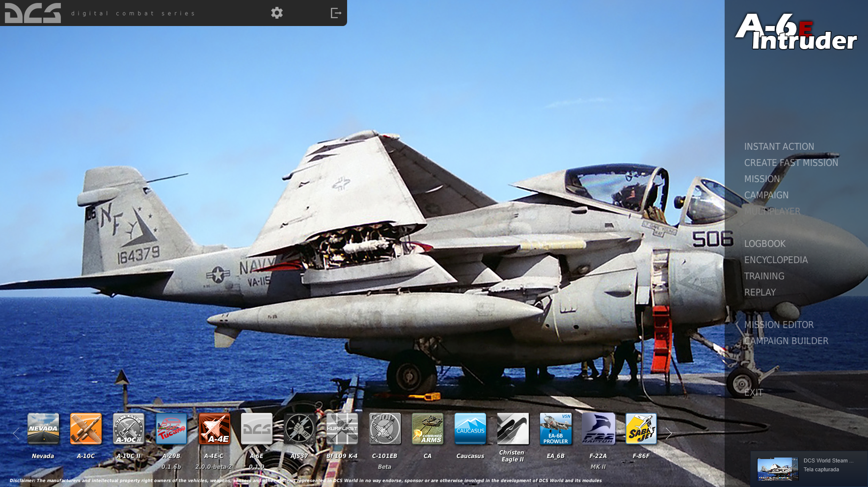Screen dimensions: 868x487
Task: Show next modules with right arrow
Action: [x=668, y=433]
